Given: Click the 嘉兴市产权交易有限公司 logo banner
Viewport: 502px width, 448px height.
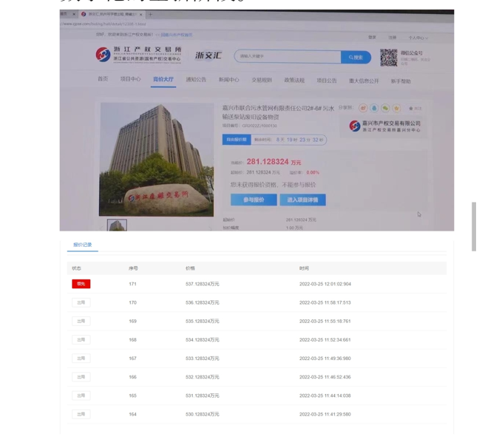Looking at the screenshot, I should click(384, 126).
